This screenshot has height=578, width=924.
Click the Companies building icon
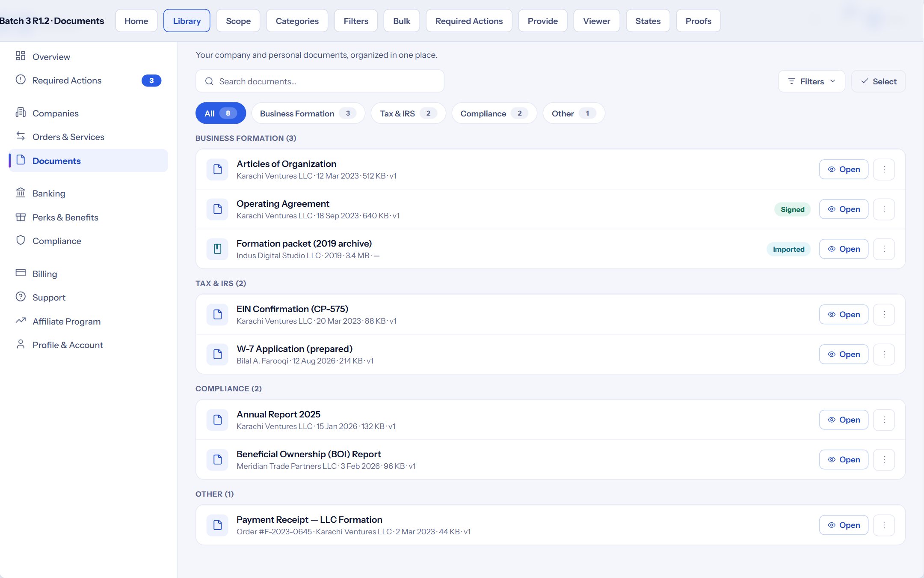21,113
